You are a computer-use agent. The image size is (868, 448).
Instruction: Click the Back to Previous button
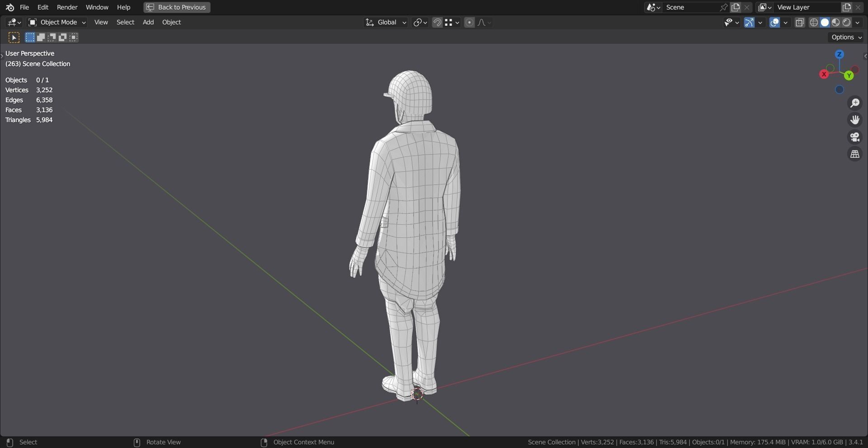(176, 7)
